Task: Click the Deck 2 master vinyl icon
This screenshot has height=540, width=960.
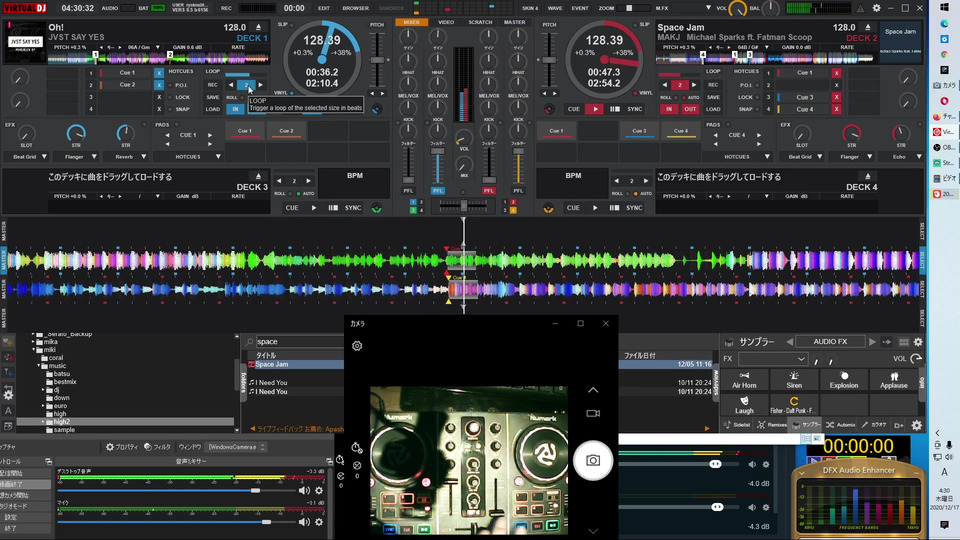Action: [x=549, y=109]
